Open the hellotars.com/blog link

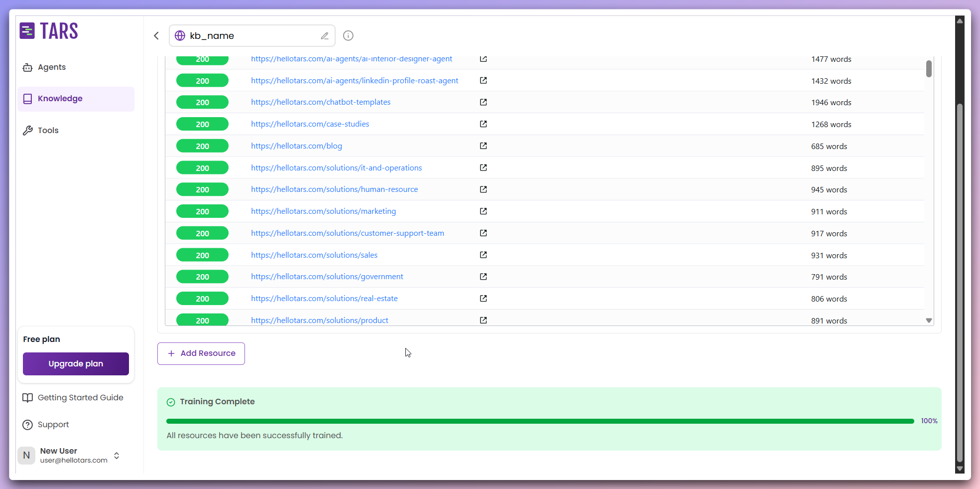[x=296, y=146]
